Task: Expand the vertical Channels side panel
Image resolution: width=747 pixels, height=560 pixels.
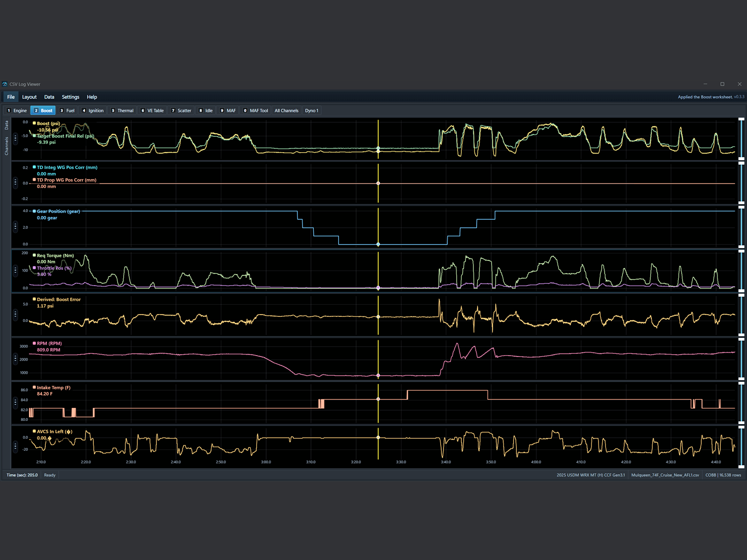Action: pos(7,146)
